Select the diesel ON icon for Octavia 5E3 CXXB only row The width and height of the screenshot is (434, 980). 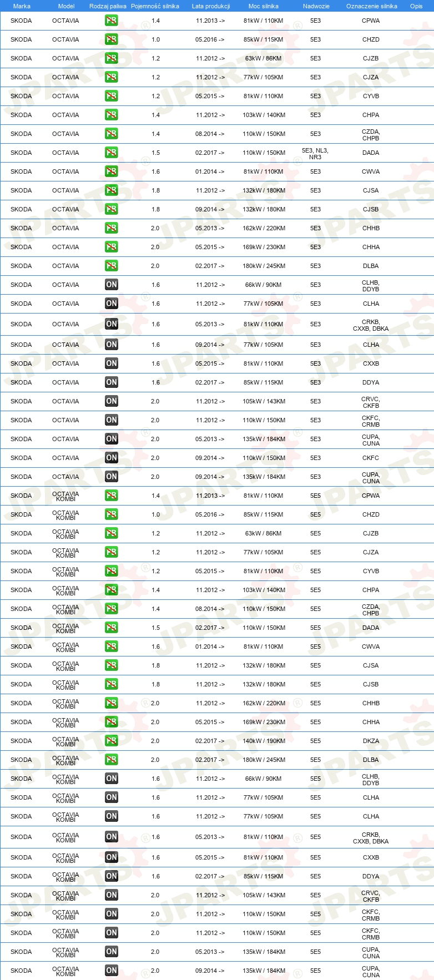click(112, 363)
